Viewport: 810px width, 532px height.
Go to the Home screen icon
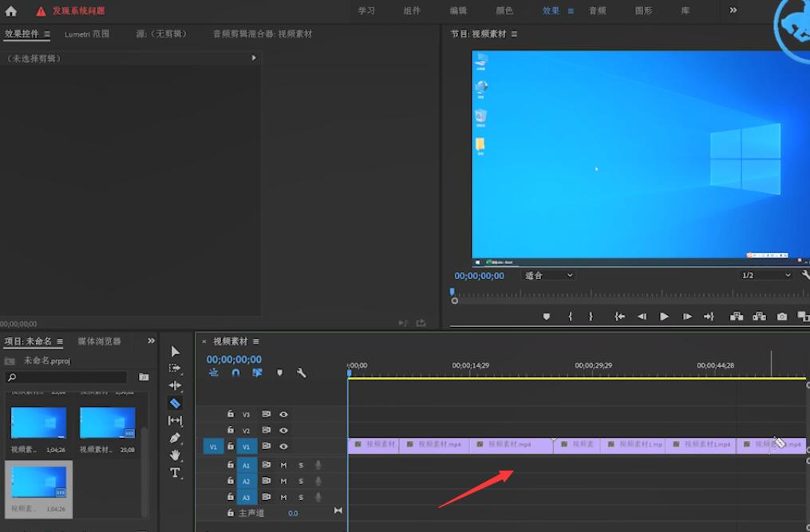[x=11, y=11]
